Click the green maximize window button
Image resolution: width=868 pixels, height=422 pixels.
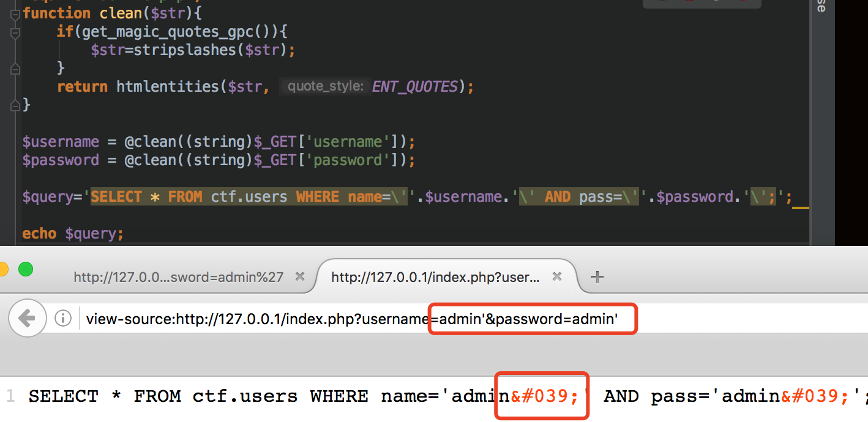tap(25, 269)
